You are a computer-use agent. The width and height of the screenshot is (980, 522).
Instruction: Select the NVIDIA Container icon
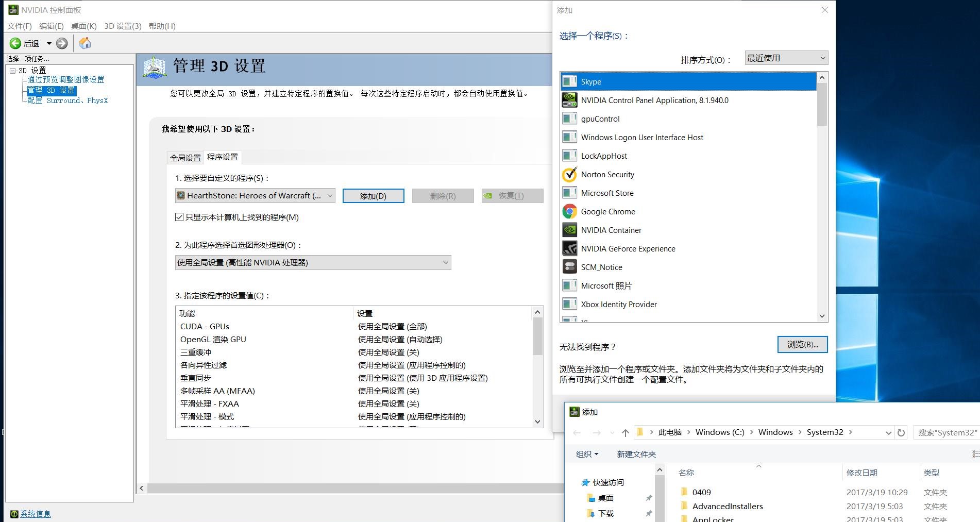[x=569, y=230]
